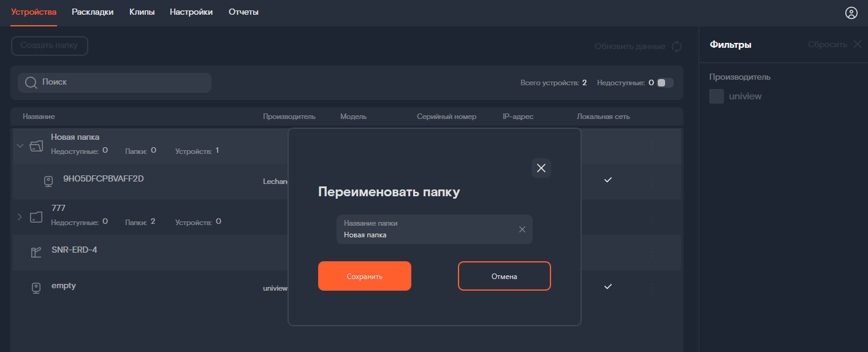Collapse the Новая папка folder
The height and width of the screenshot is (352, 868).
tap(20, 146)
